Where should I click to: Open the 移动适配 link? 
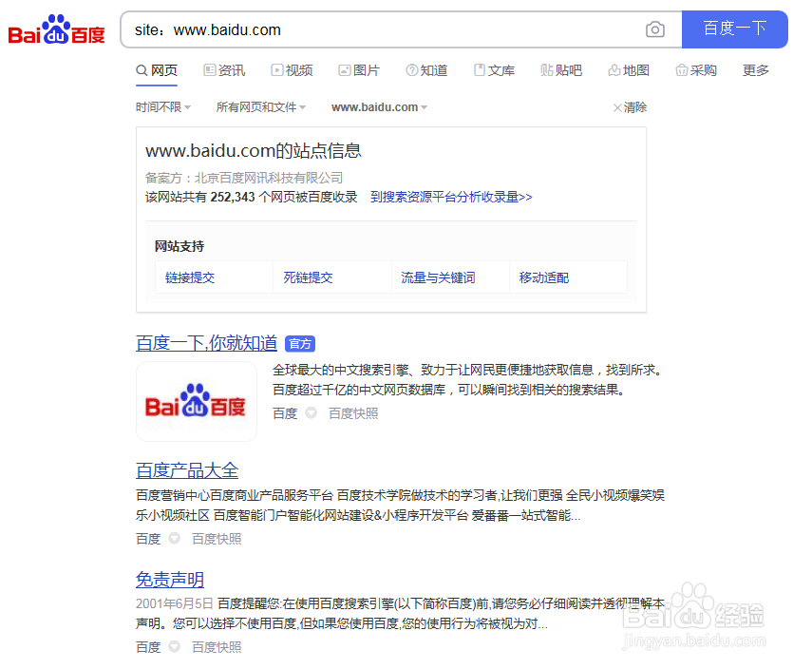click(x=544, y=277)
